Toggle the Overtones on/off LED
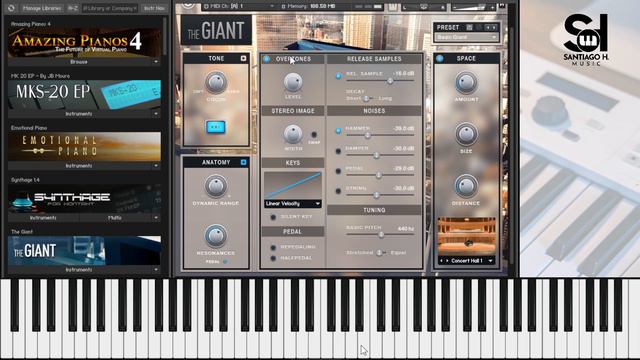Screen dimensions: 640x360 [267, 59]
